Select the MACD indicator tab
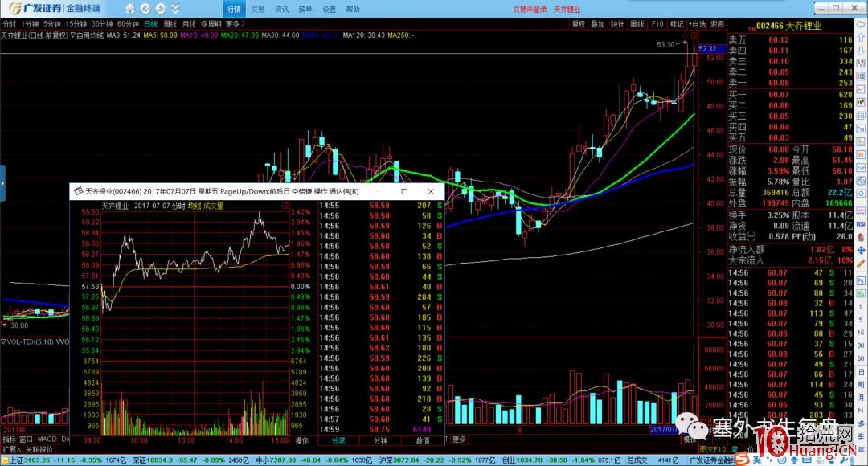The height and width of the screenshot is (466, 868). (x=47, y=439)
